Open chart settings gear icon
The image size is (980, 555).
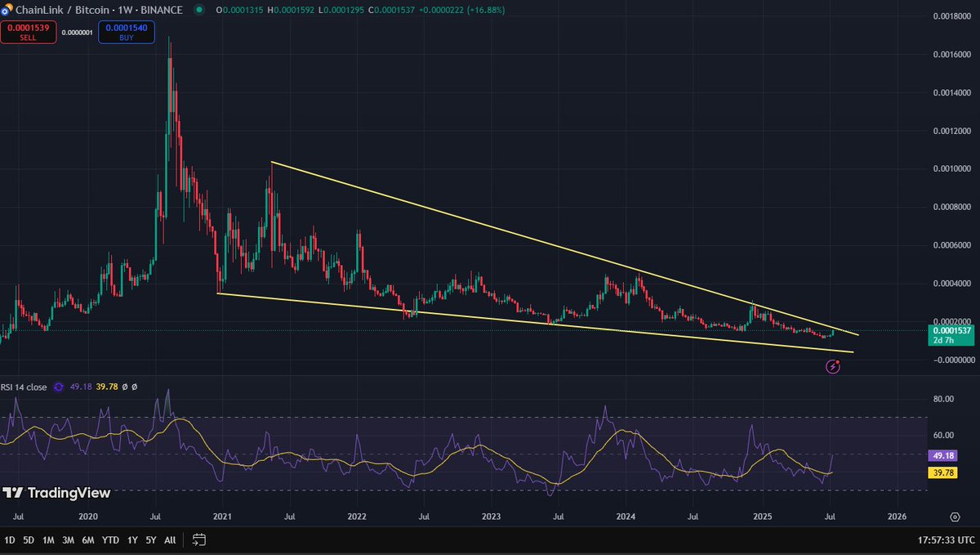tap(955, 517)
